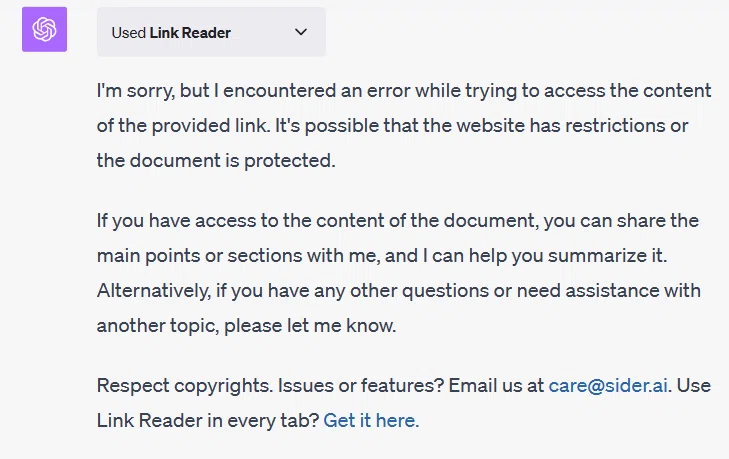The height and width of the screenshot is (459, 729).
Task: Click the white knot logo inside the avatar
Action: (x=45, y=29)
